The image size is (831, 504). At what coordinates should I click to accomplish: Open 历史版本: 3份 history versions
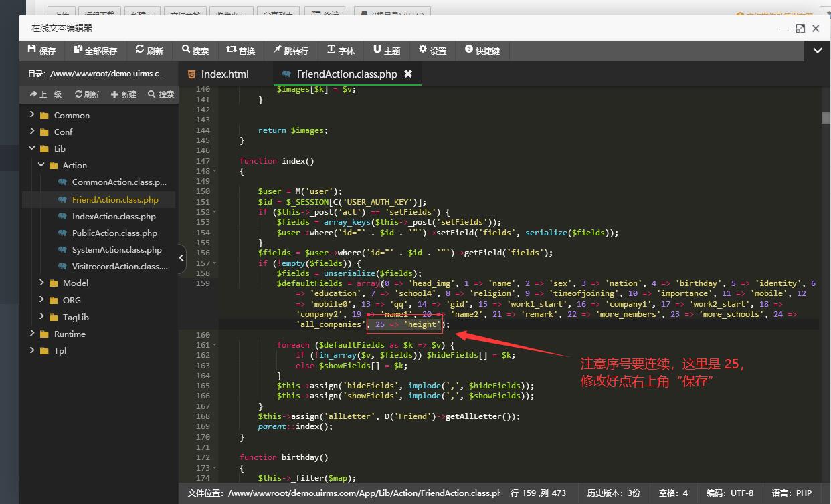tap(614, 493)
